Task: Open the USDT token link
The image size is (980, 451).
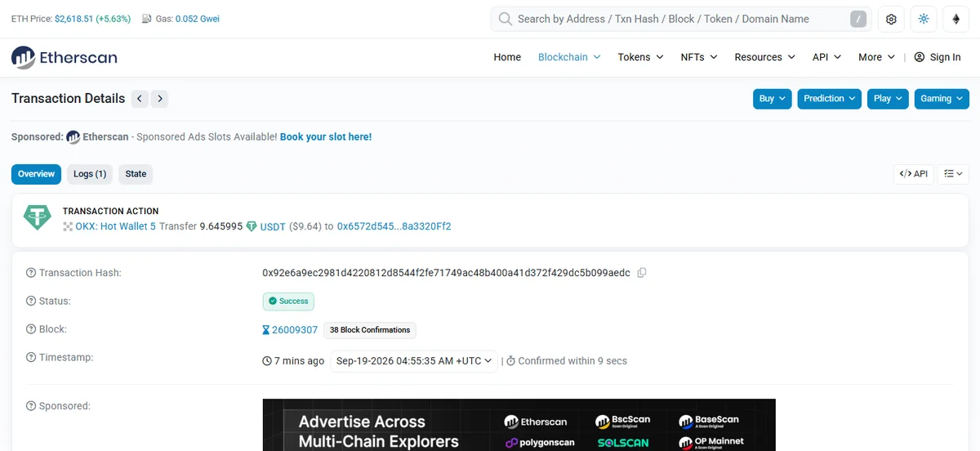Action: tap(273, 226)
